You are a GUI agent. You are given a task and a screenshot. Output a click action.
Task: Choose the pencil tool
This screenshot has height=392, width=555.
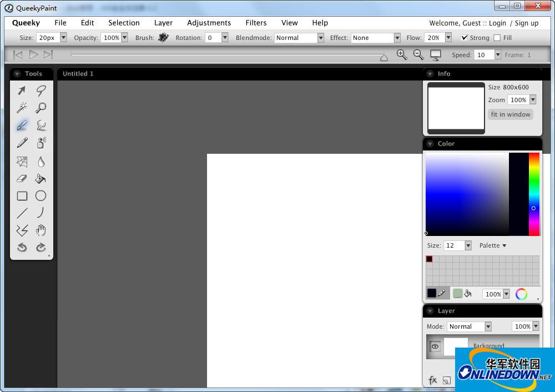pyautogui.click(x=22, y=143)
